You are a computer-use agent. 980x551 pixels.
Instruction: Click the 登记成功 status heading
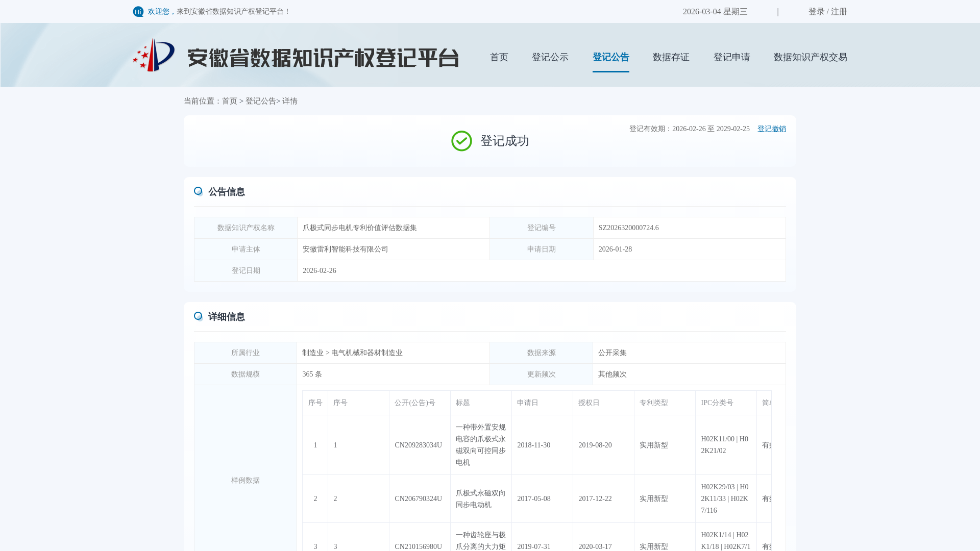505,141
